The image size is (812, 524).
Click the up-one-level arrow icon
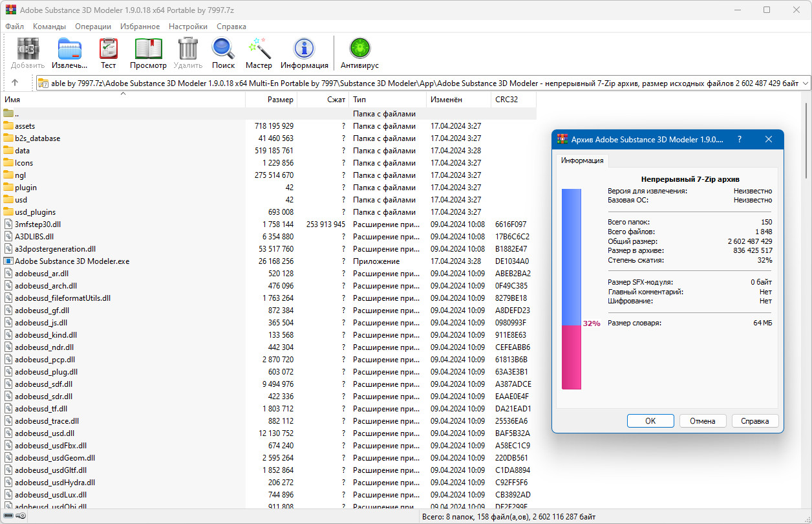pyautogui.click(x=15, y=83)
